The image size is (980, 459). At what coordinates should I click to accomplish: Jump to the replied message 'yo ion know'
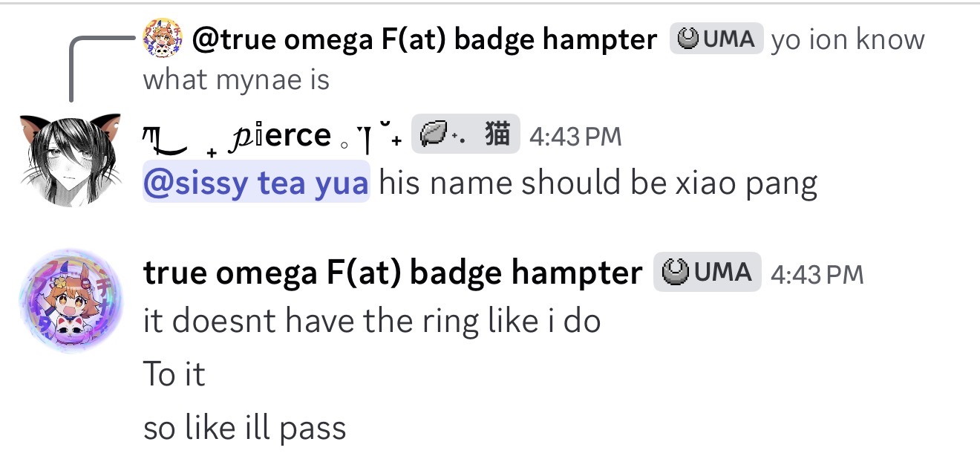pos(846,40)
